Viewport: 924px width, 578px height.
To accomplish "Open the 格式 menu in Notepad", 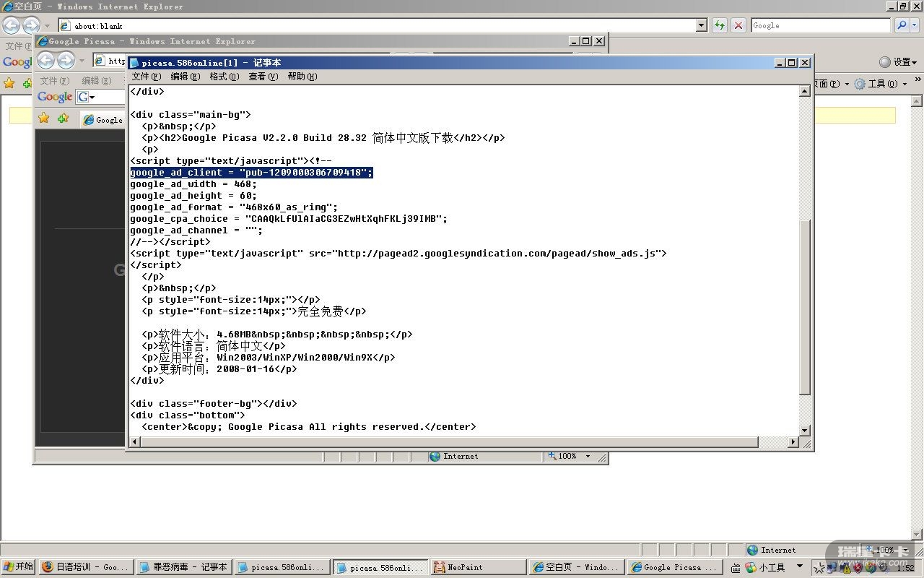I will tap(225, 77).
